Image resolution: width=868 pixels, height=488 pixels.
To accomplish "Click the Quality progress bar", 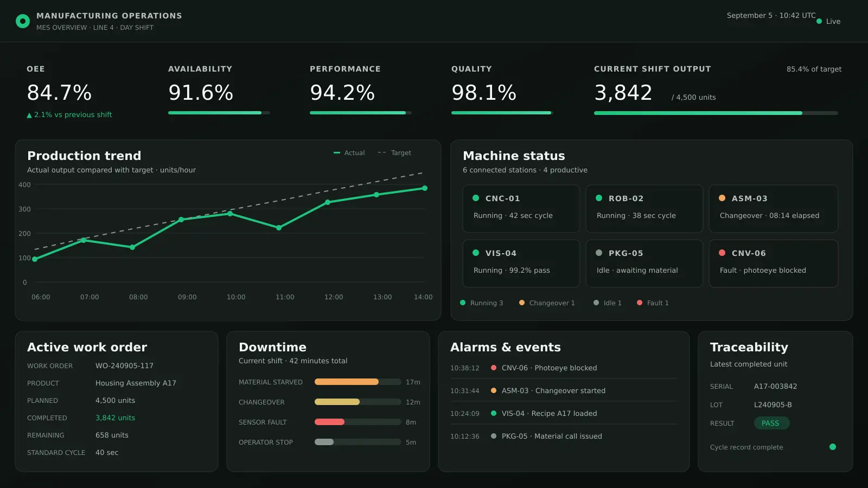I will coord(502,113).
